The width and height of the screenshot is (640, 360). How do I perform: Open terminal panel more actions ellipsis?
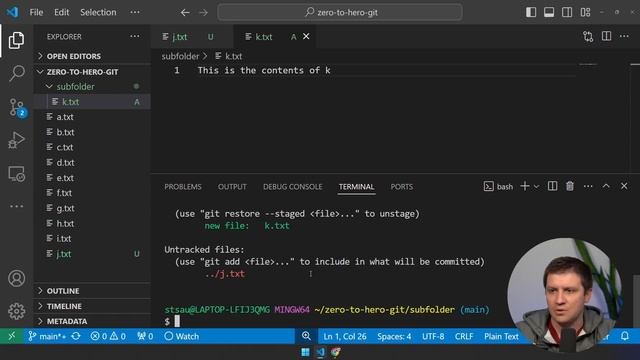coord(588,186)
